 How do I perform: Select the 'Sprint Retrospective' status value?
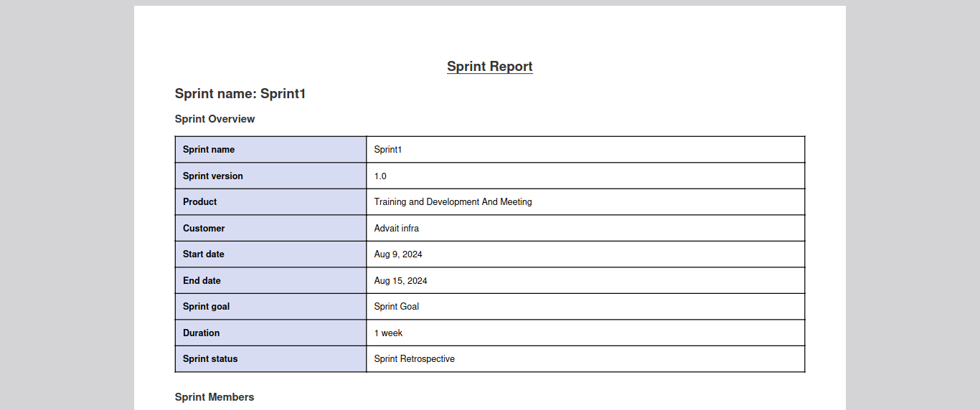414,359
